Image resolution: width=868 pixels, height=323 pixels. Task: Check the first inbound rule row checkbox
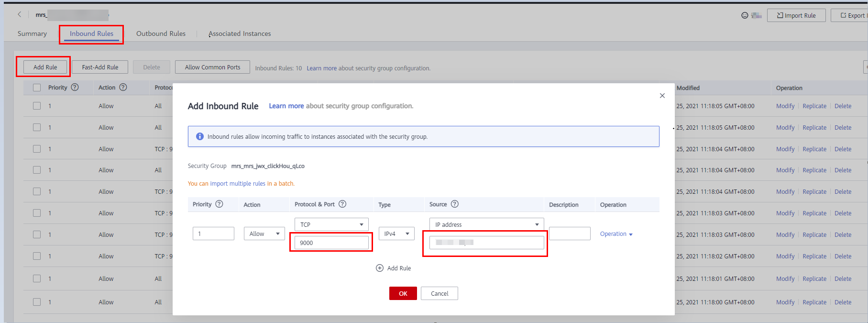[x=37, y=106]
